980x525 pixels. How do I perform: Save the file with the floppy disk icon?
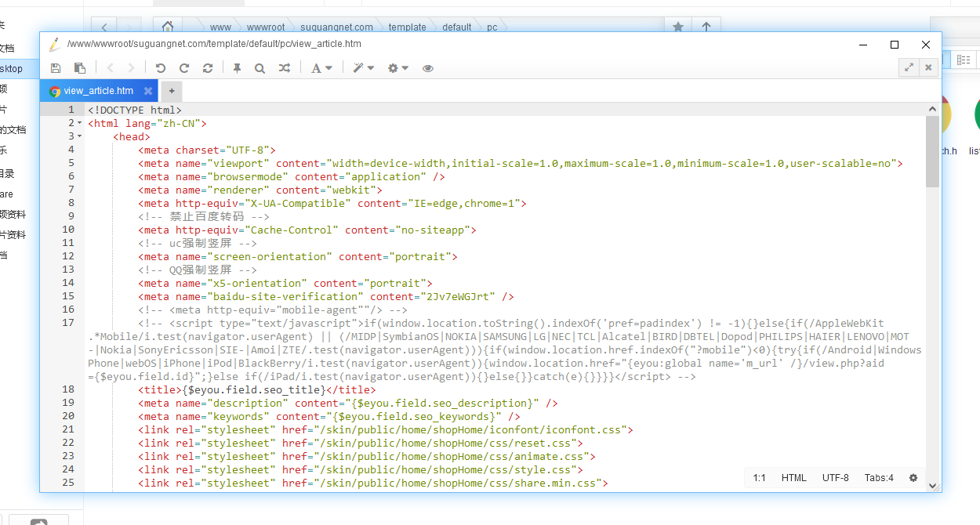pos(56,68)
